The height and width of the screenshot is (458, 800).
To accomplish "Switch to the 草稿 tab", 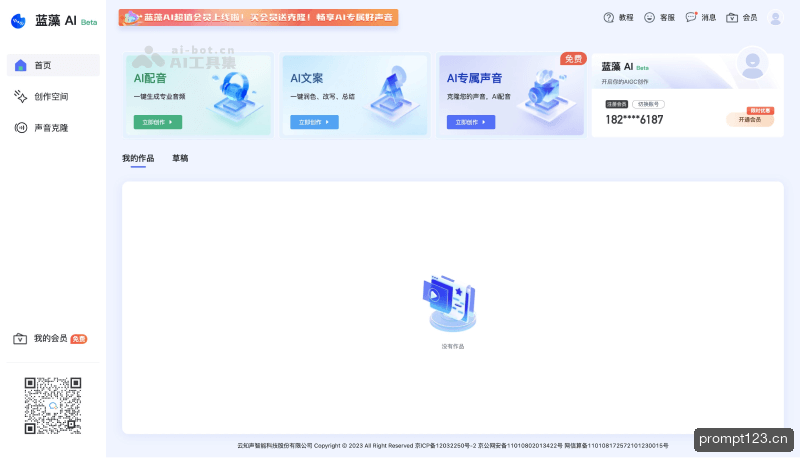I will coord(180,158).
